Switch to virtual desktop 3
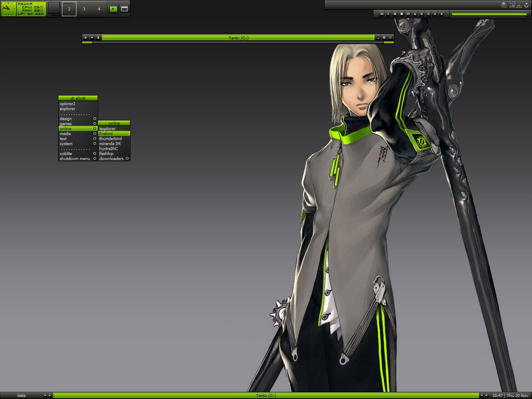This screenshot has height=399, width=532. (84, 9)
